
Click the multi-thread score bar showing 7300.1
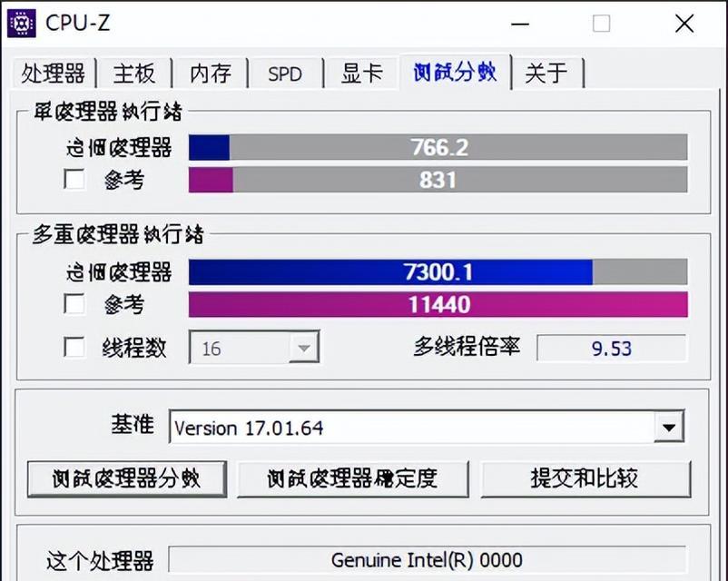click(438, 271)
